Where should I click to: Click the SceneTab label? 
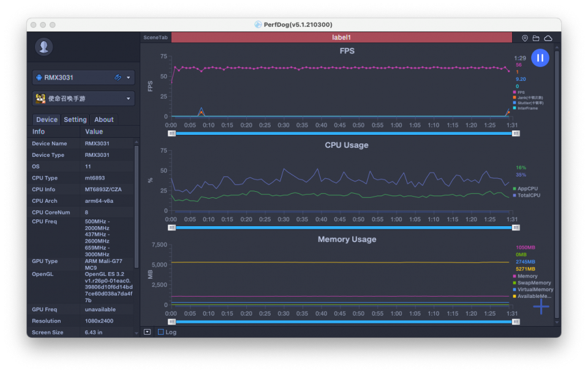pos(156,37)
